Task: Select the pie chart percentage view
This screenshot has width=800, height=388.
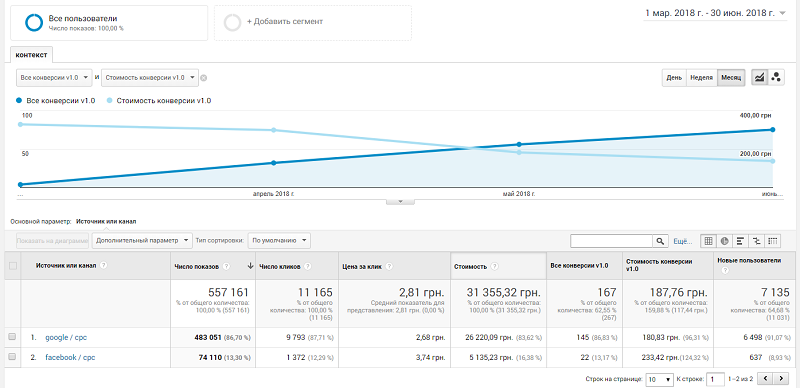Action: click(724, 241)
